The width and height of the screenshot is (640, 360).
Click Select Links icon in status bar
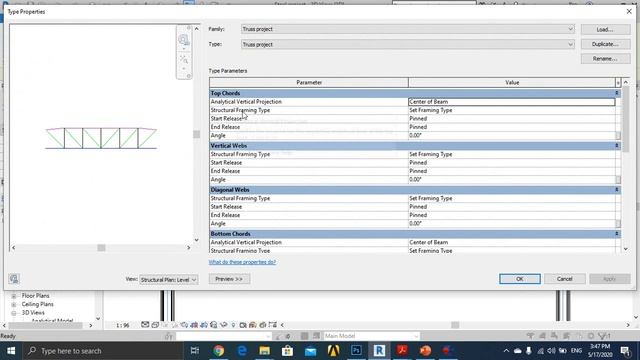[x=530, y=336]
